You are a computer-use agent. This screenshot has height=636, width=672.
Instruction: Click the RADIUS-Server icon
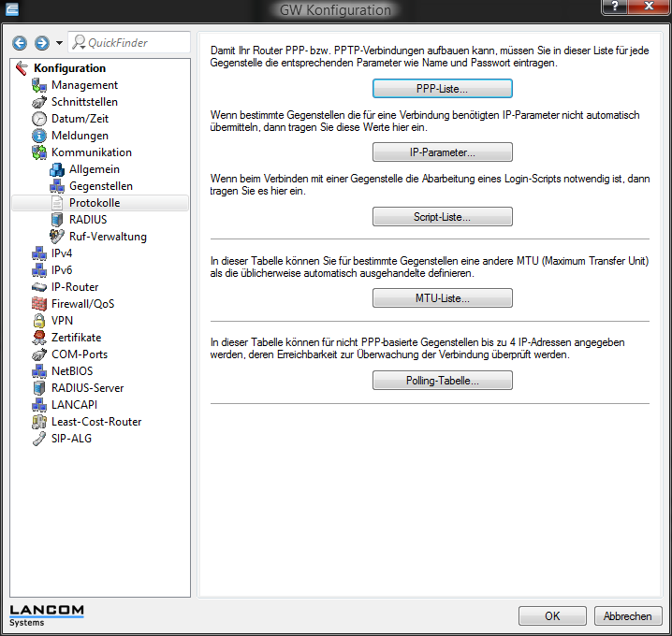point(38,388)
